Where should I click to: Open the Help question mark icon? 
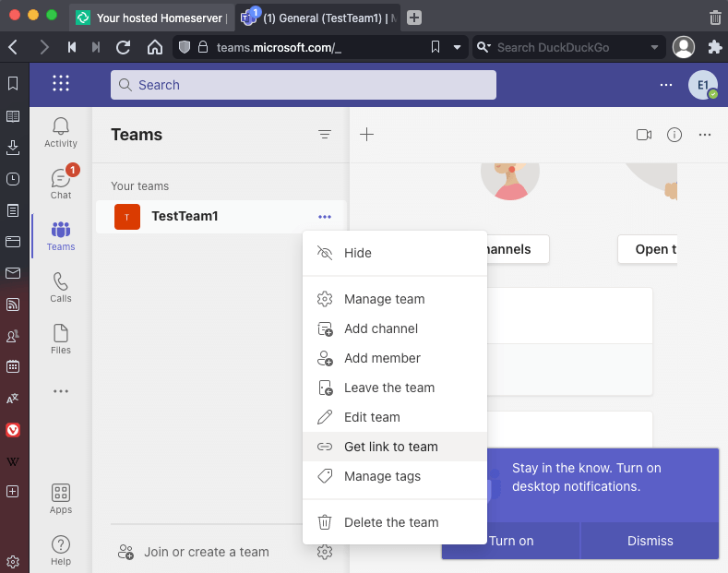point(61,550)
